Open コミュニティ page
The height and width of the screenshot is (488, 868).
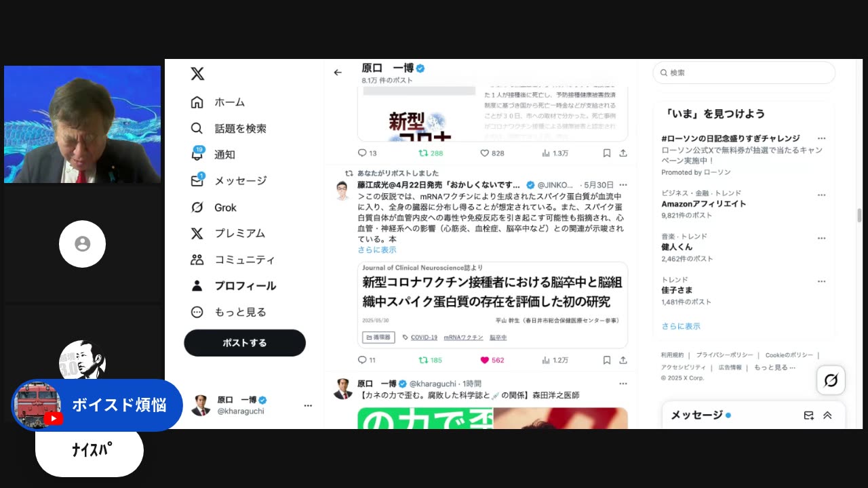tap(233, 260)
